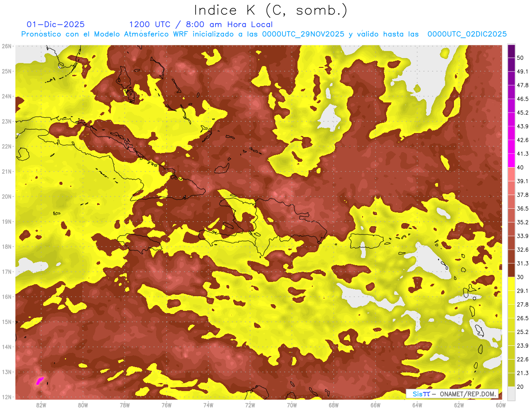This screenshot has width=532, height=411.
Task: Click the SisTT - ONAMET/REP.DOM. logo box
Action: pos(452,394)
